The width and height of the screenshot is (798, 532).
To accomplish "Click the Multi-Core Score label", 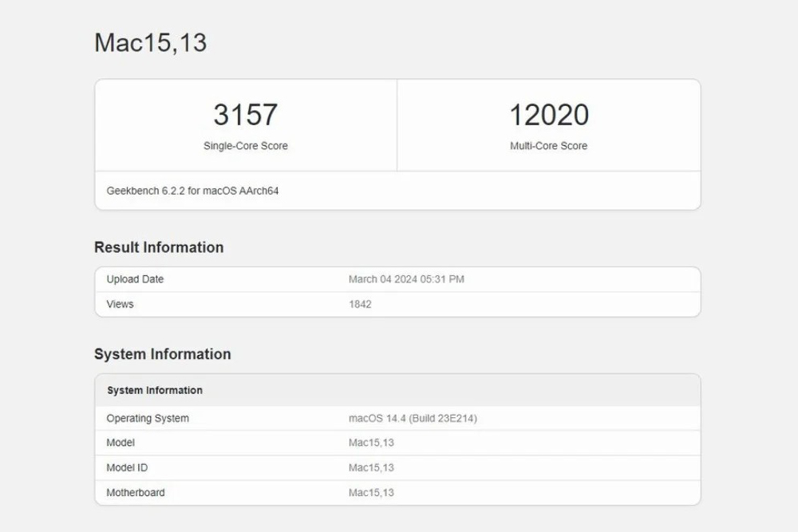I will coord(549,146).
